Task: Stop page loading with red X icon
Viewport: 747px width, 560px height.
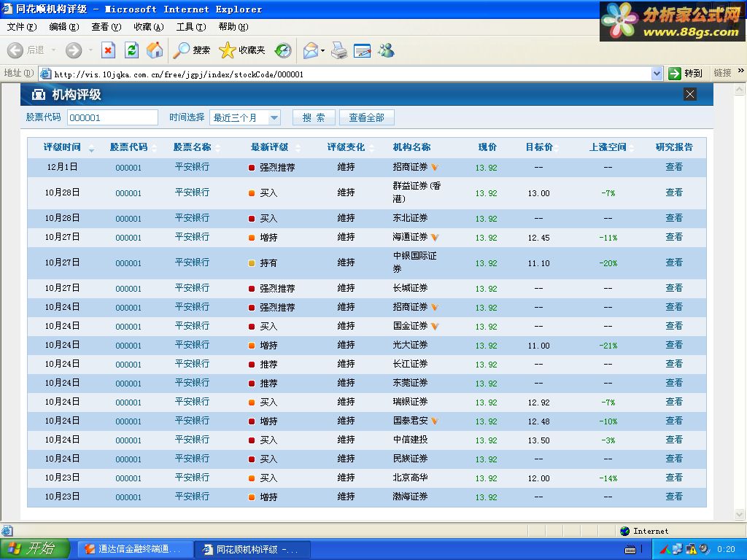Action: point(108,50)
